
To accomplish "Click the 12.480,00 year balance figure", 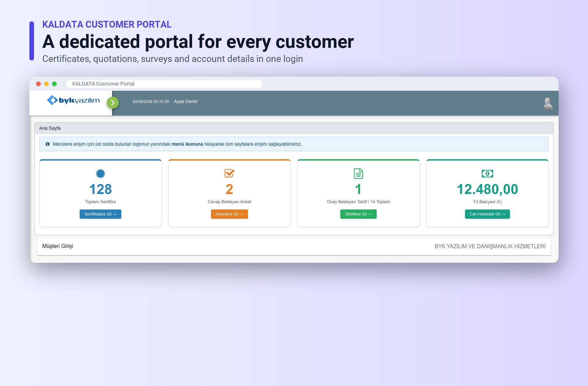I will click(x=487, y=189).
